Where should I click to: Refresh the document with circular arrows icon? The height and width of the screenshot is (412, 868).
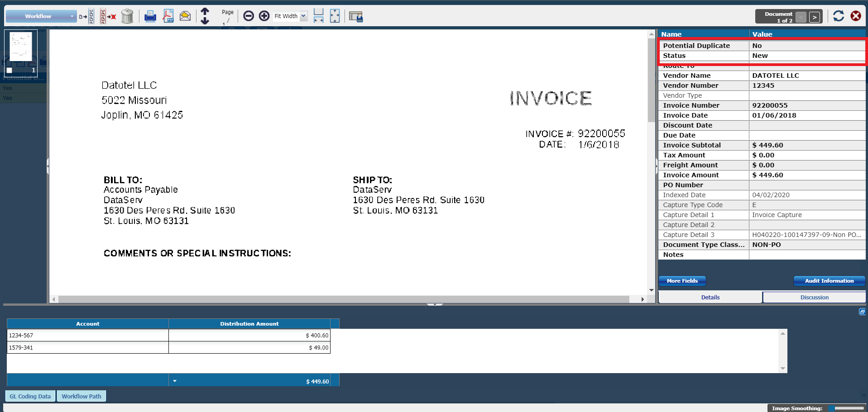tap(839, 16)
